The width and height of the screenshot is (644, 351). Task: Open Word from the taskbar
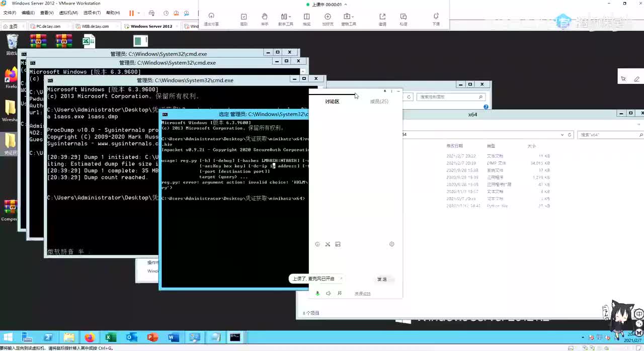[x=173, y=337]
